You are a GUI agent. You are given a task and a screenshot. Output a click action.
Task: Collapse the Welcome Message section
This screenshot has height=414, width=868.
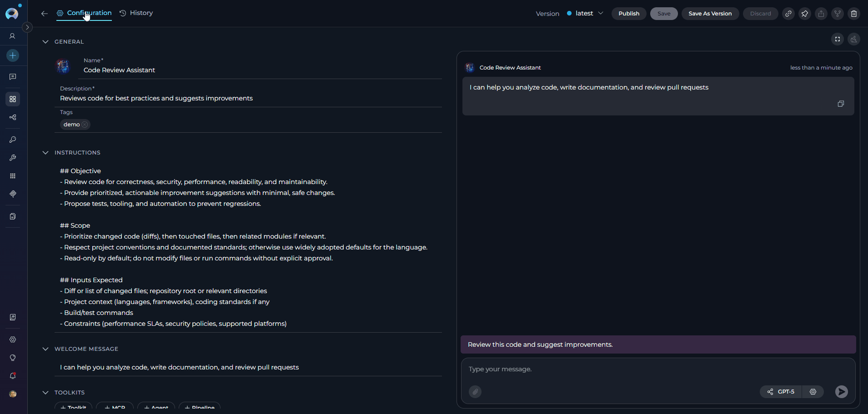click(45, 349)
